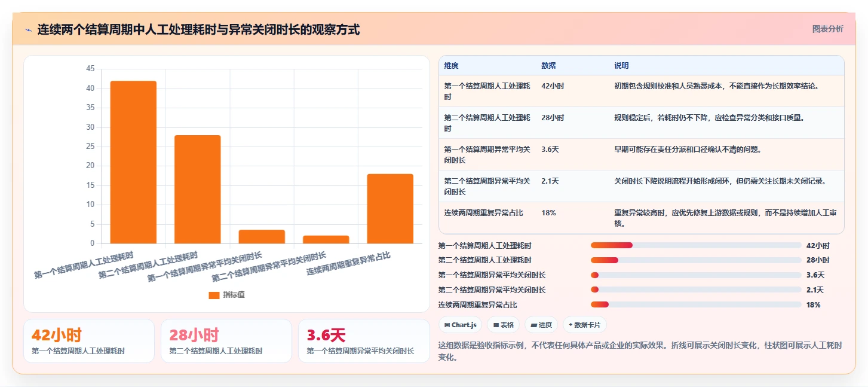Click footer note starting 这组数据是验收指标示例
The width and height of the screenshot is (868, 387).
(x=640, y=351)
